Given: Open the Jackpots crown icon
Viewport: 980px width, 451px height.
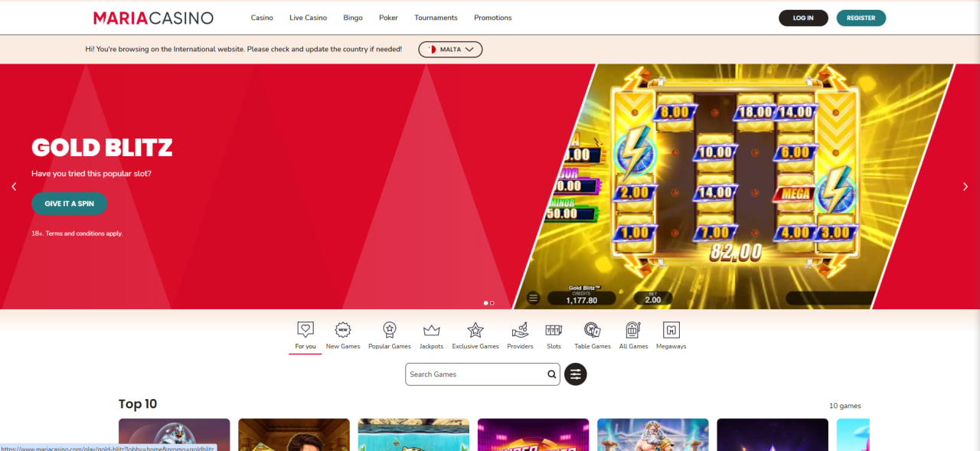Looking at the screenshot, I should (x=431, y=331).
